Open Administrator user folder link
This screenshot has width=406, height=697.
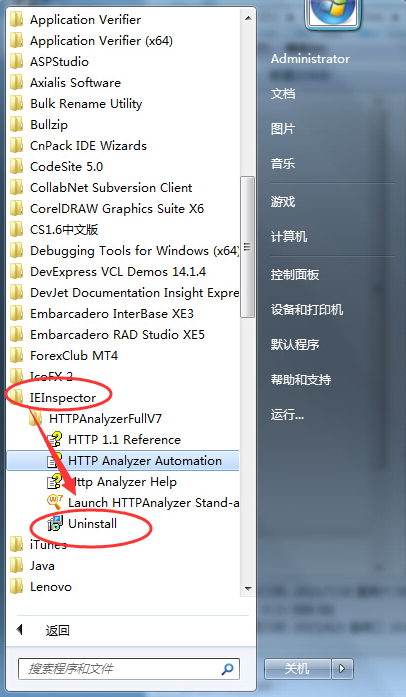pyautogui.click(x=310, y=59)
